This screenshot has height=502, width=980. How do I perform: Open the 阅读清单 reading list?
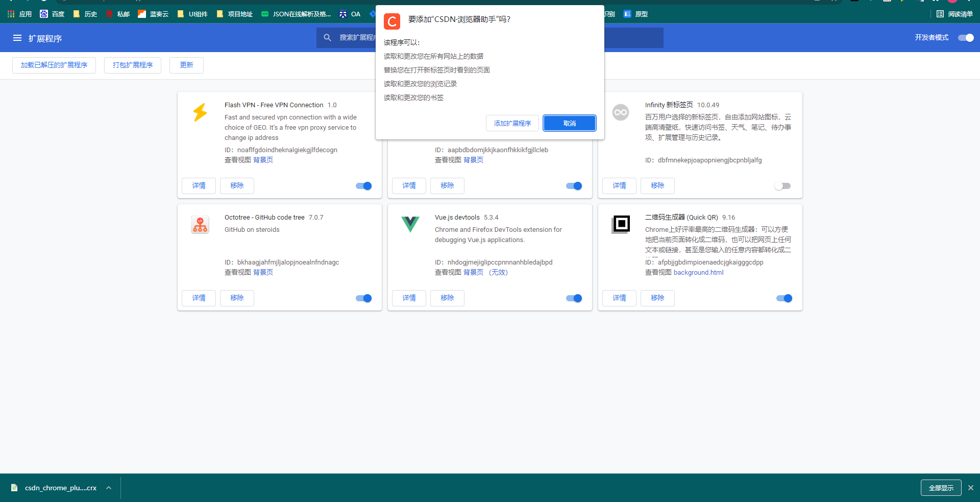click(x=954, y=14)
